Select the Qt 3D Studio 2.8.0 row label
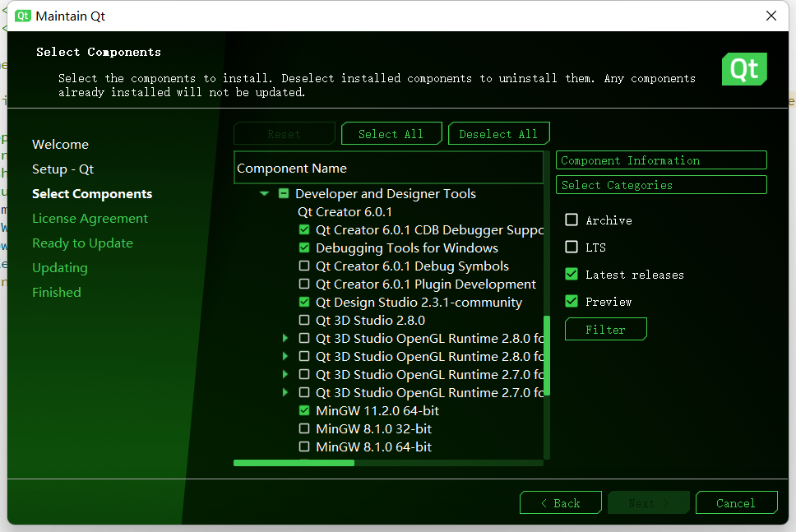The width and height of the screenshot is (796, 532). tap(370, 321)
